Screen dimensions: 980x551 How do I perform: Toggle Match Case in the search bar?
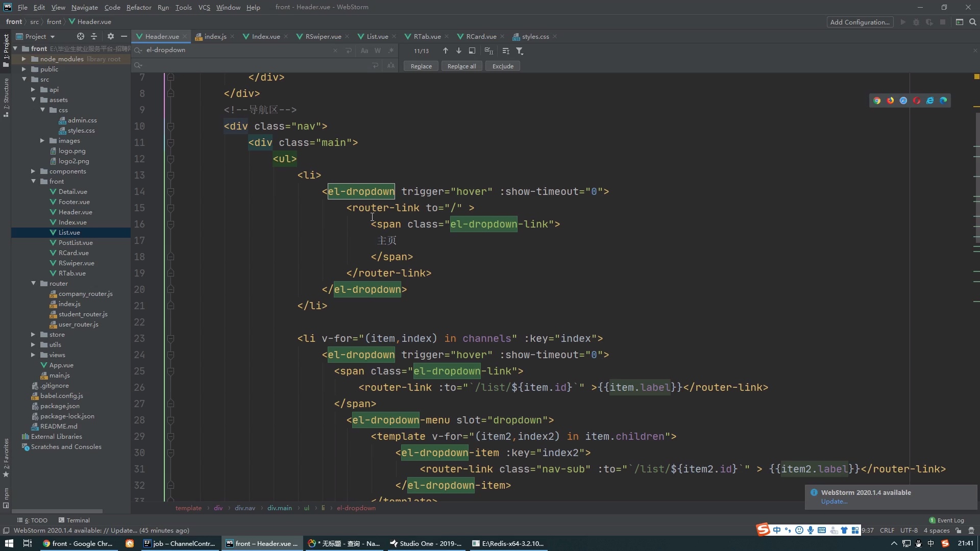coord(364,51)
